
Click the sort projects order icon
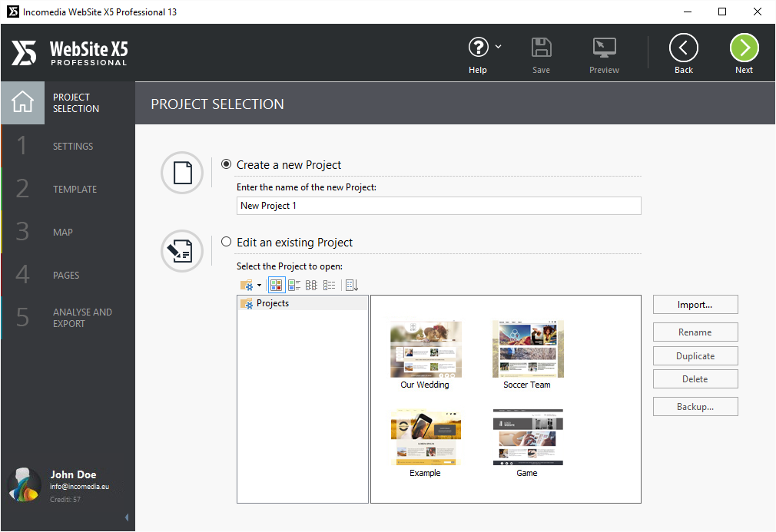pyautogui.click(x=352, y=286)
